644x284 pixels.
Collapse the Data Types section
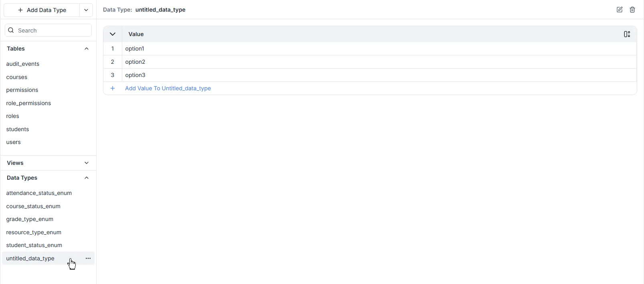pyautogui.click(x=87, y=178)
